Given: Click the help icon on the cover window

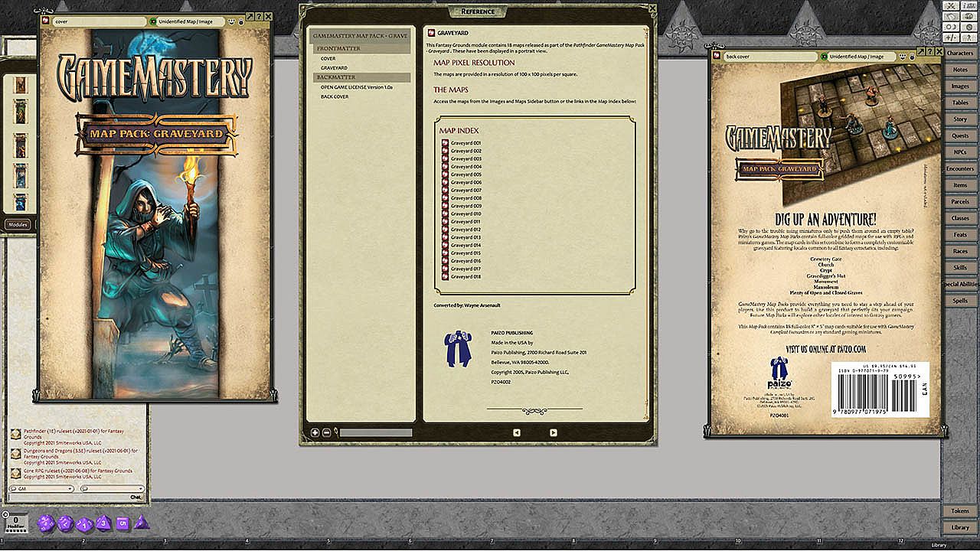Looking at the screenshot, I should click(260, 15).
